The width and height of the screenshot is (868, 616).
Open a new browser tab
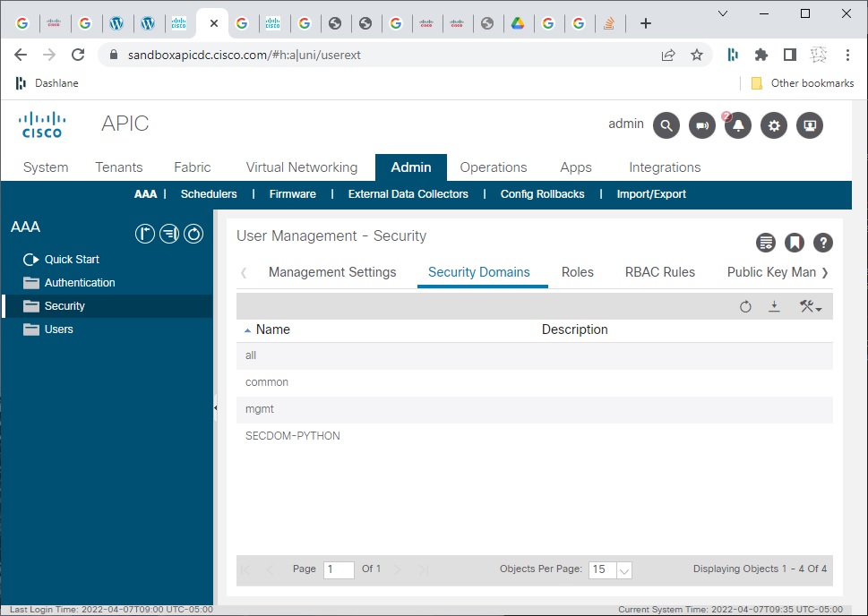tap(646, 23)
